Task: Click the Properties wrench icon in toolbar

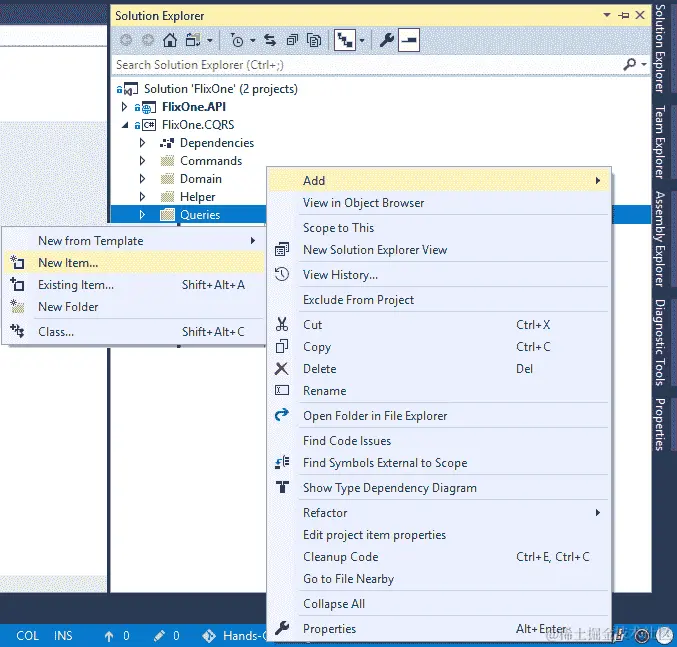Action: (386, 40)
